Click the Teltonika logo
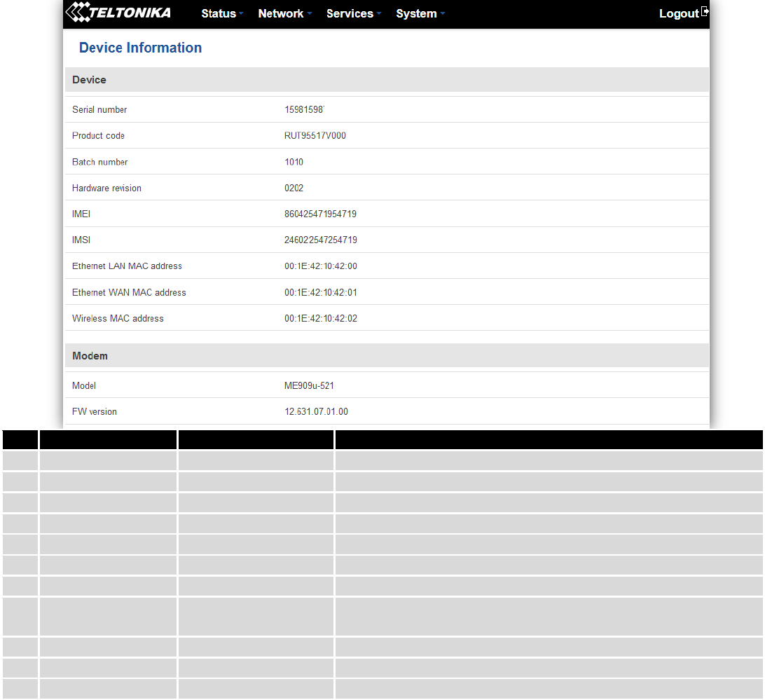Screen dimensions: 765x700 click(118, 12)
